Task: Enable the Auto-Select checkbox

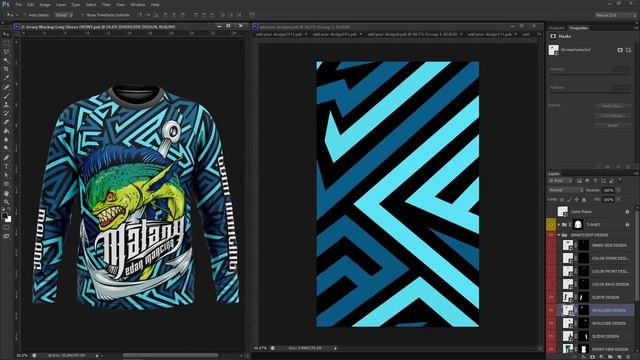Action: click(25, 15)
